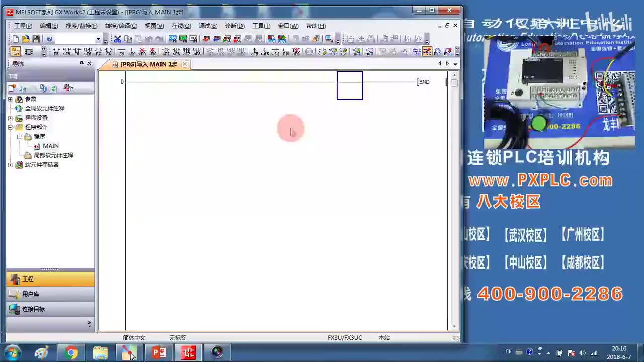Close the [PRG]写入 MAIN tab
This screenshot has height=362, width=644.
pyautogui.click(x=185, y=64)
